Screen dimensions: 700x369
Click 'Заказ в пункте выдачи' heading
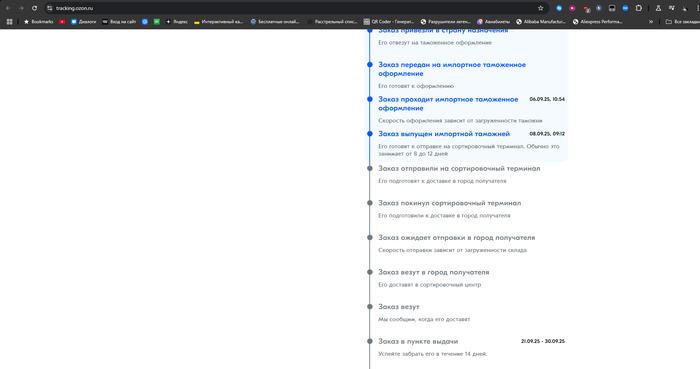click(x=418, y=341)
